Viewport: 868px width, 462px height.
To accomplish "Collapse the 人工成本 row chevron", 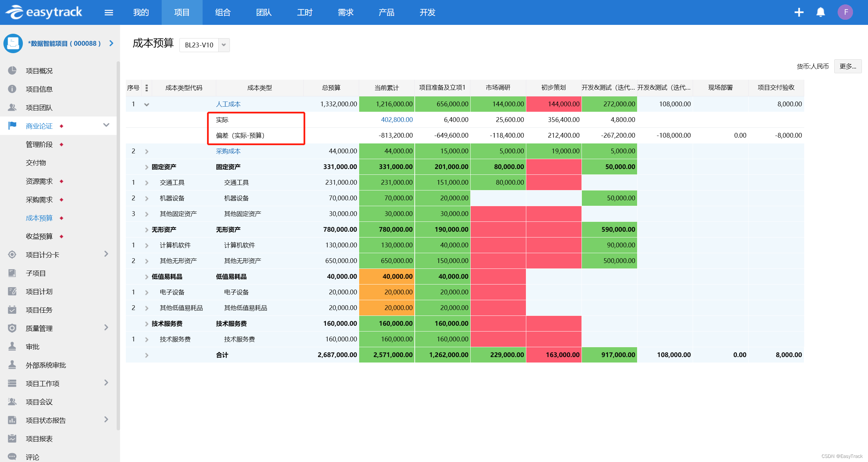I will click(x=147, y=105).
